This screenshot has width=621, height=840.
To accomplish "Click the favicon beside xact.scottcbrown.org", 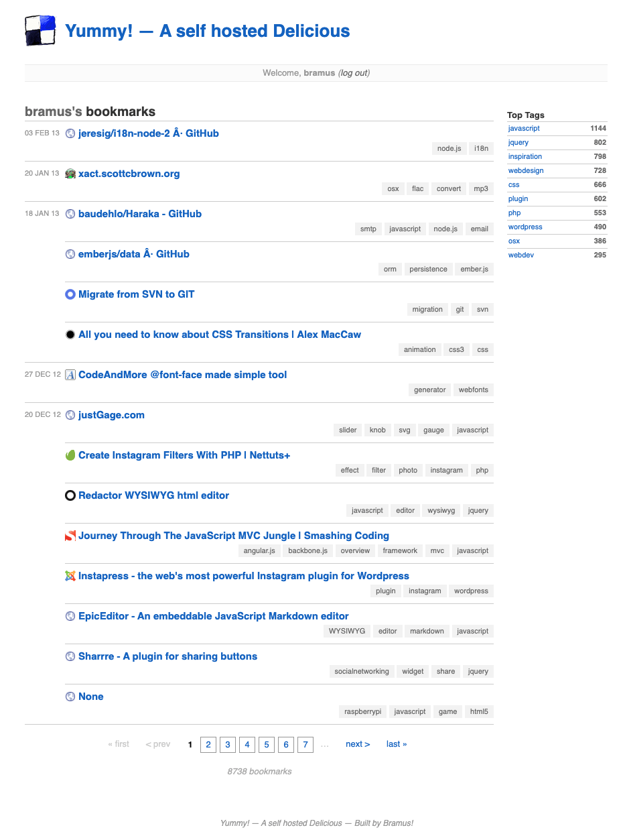I will [70, 174].
